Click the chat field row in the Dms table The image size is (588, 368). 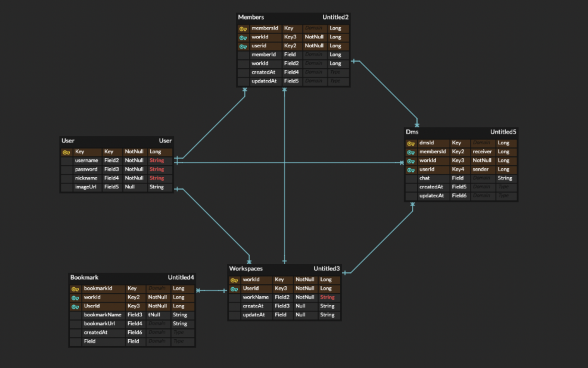click(x=425, y=178)
